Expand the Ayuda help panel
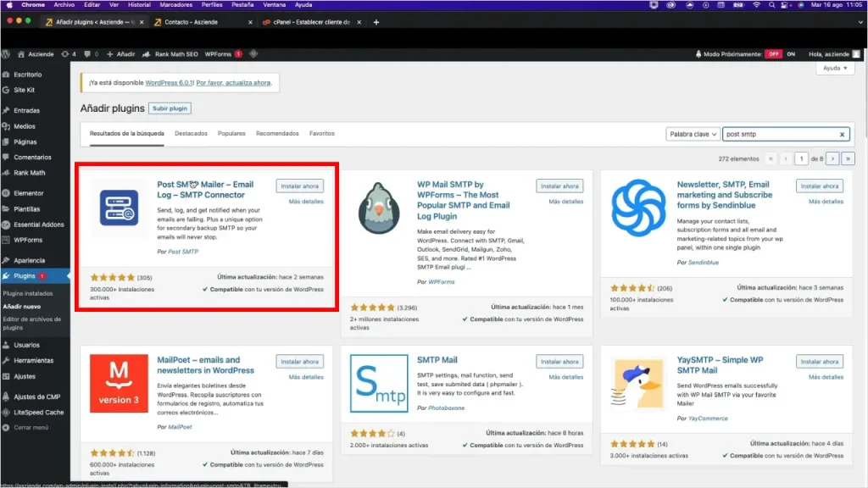This screenshot has width=868, height=488. coord(835,68)
